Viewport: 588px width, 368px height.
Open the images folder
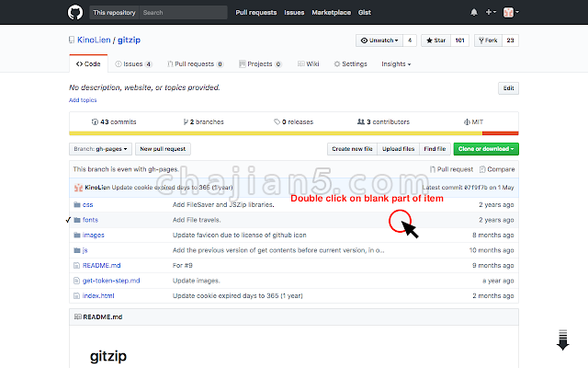pyautogui.click(x=94, y=236)
